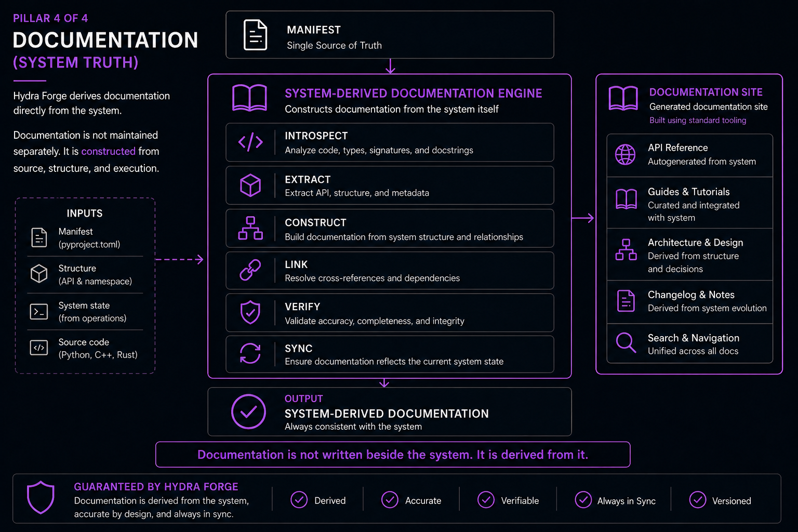This screenshot has height=532, width=798.
Task: Click "Resolve cross-references and dependencies" description
Action: click(x=372, y=278)
